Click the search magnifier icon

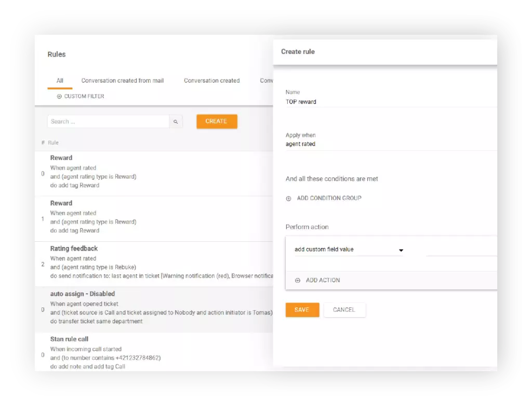pyautogui.click(x=176, y=121)
